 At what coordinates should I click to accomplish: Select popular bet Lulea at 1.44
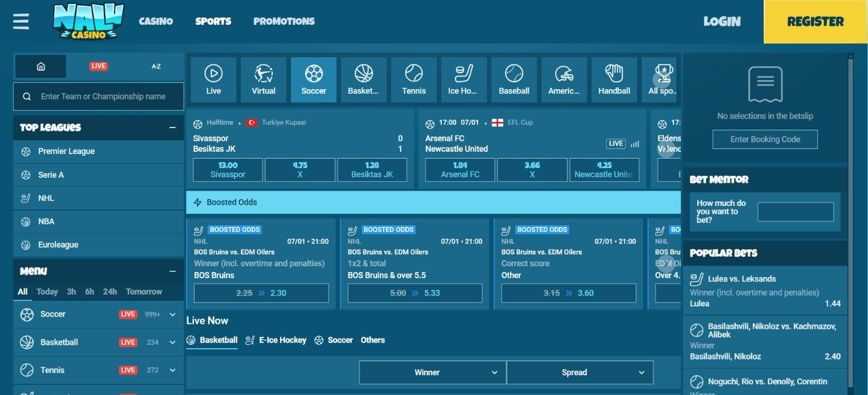point(765,291)
